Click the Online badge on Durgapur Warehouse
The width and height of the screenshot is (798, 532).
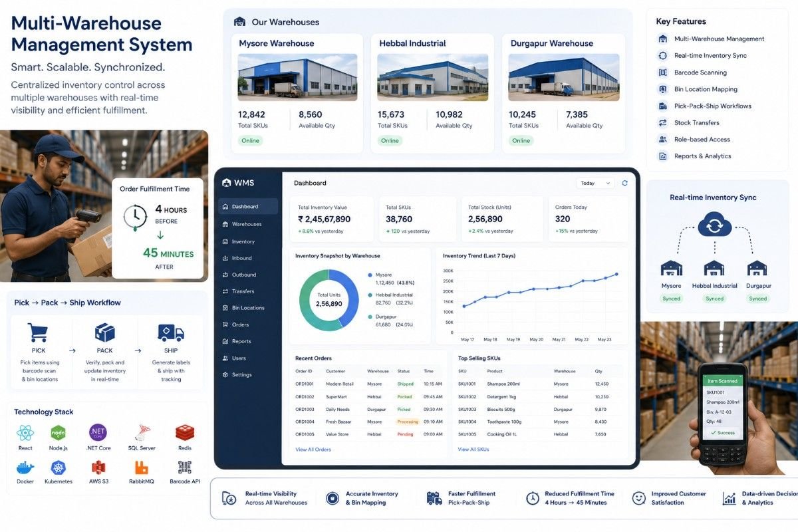point(521,140)
